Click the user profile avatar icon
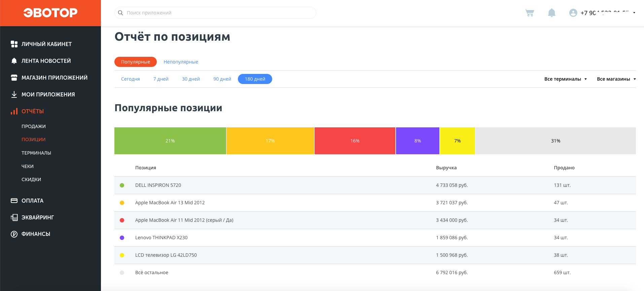Screen dimensions: 644x291 tap(573, 13)
